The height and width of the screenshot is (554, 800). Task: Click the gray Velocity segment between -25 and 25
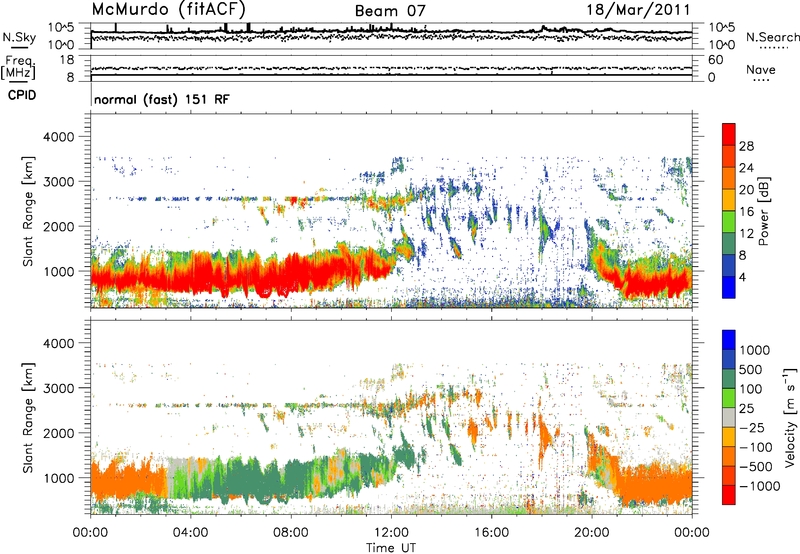click(729, 417)
